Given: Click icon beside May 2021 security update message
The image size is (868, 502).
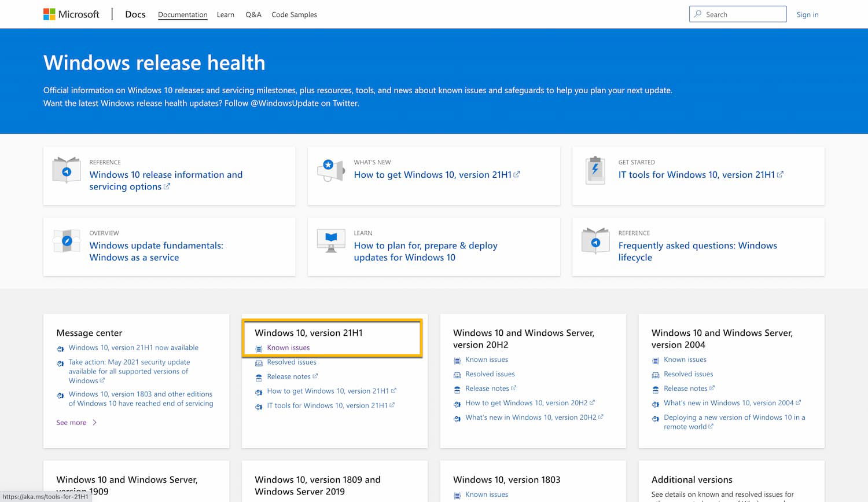Looking at the screenshot, I should (60, 363).
